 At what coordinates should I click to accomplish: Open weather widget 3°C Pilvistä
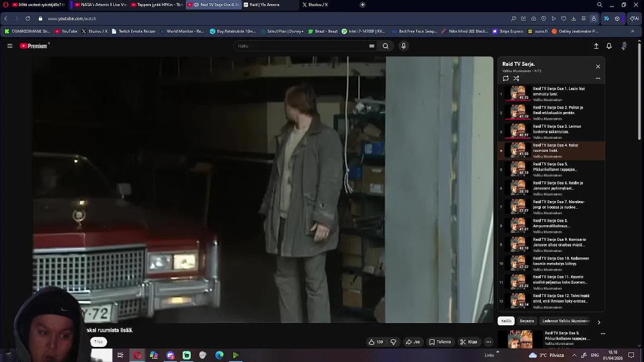pyautogui.click(x=546, y=355)
